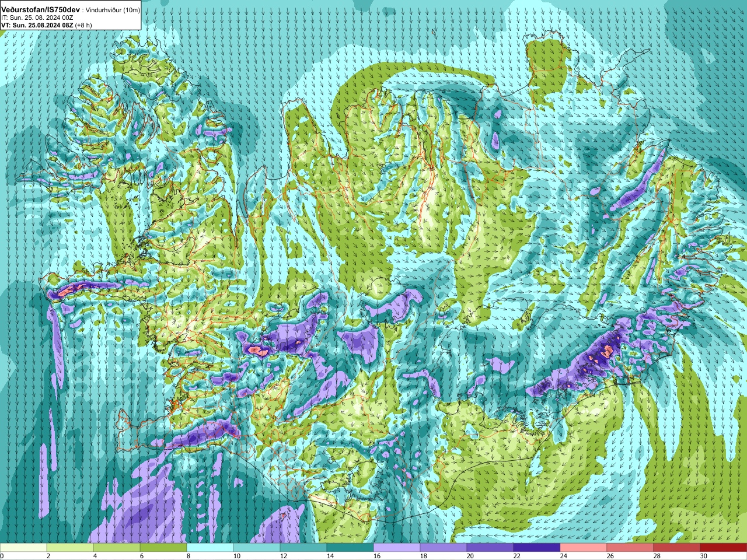Click the legend number "6"
The image size is (747, 560).
point(142,556)
